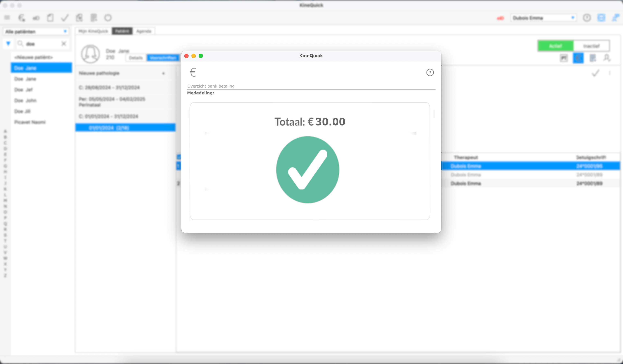Clear the patient search with X
Screen dimensions: 623x364
(x=64, y=44)
